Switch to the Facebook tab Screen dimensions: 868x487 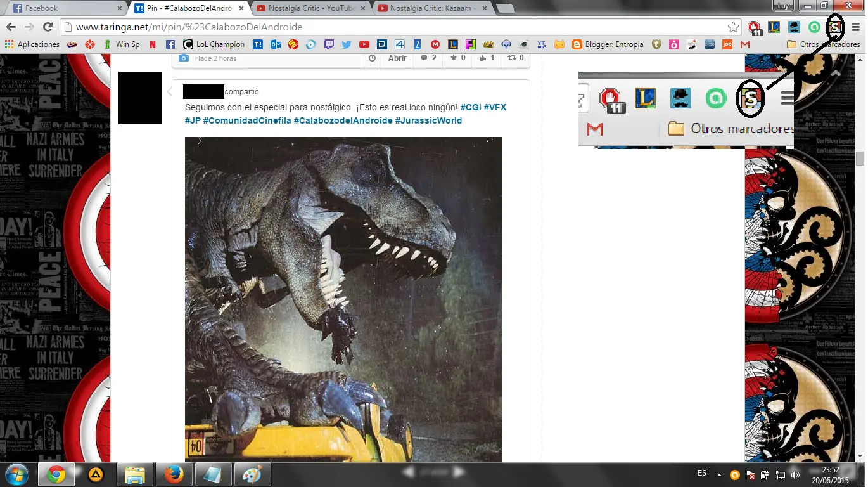(66, 8)
